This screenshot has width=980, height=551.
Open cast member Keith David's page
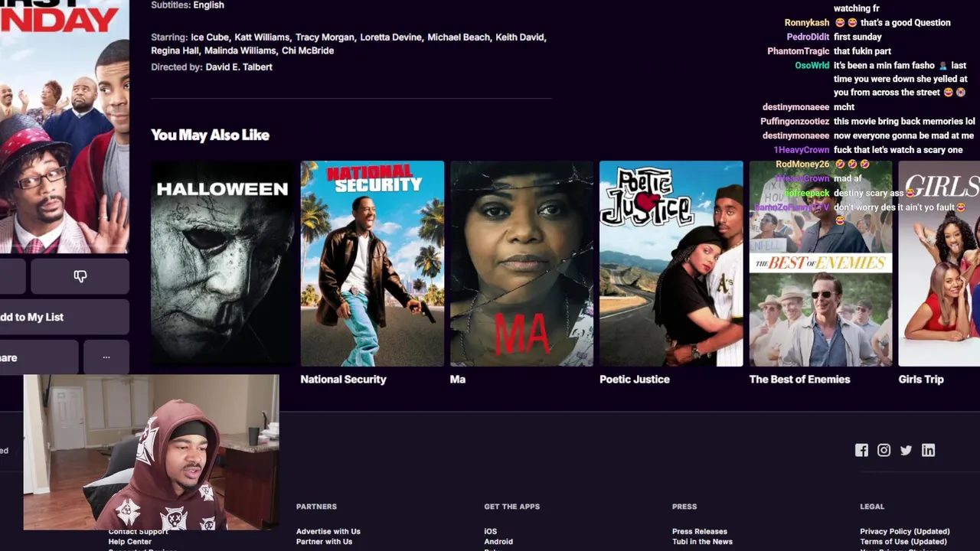[x=520, y=37]
